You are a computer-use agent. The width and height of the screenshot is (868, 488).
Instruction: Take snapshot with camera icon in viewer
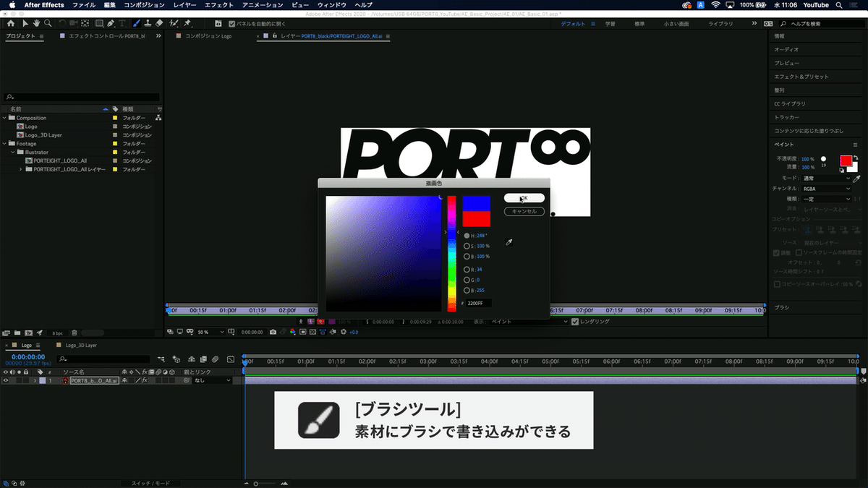point(273,332)
